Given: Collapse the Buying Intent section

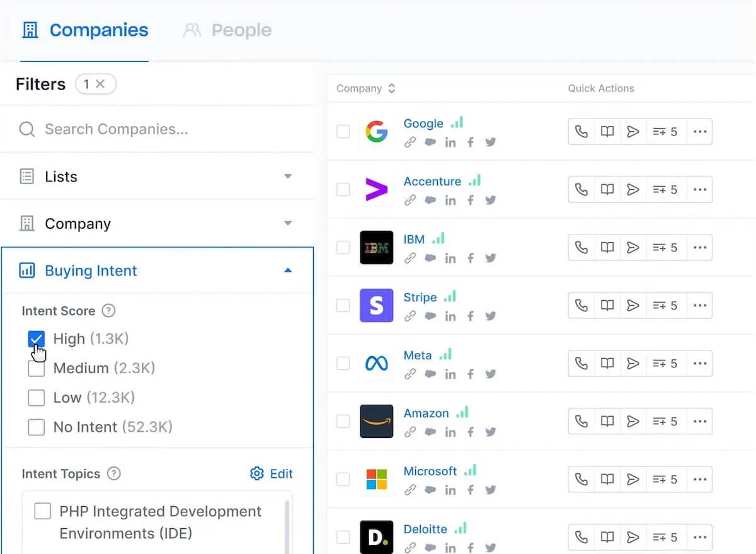Looking at the screenshot, I should point(157,271).
